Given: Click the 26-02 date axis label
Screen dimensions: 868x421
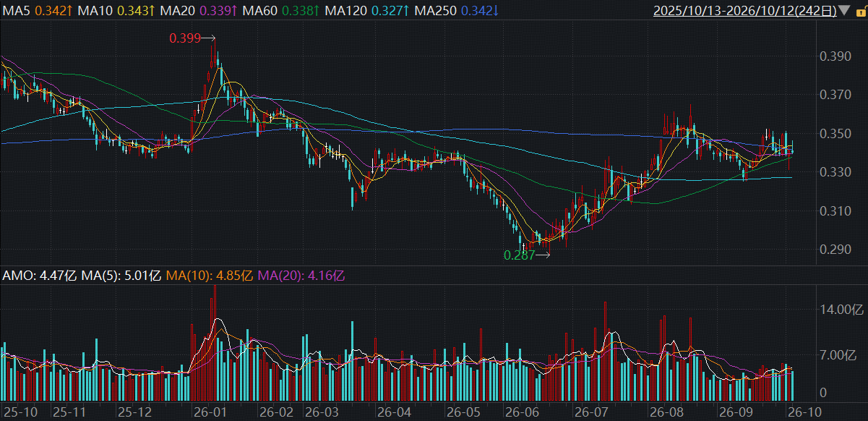Looking at the screenshot, I should pos(277,412).
